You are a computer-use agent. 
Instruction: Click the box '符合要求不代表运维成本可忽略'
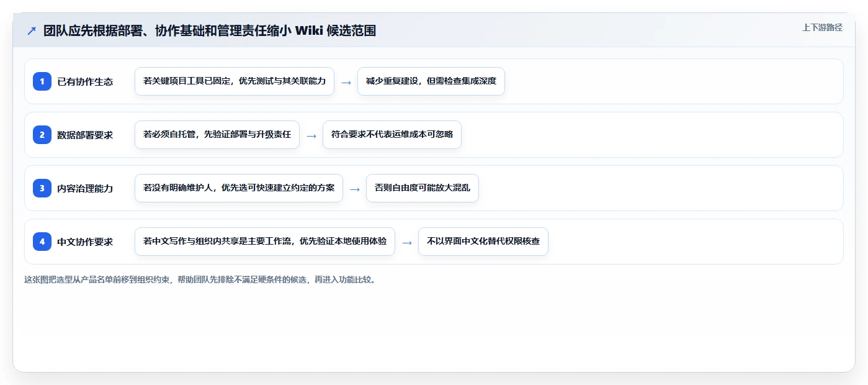pyautogui.click(x=392, y=135)
